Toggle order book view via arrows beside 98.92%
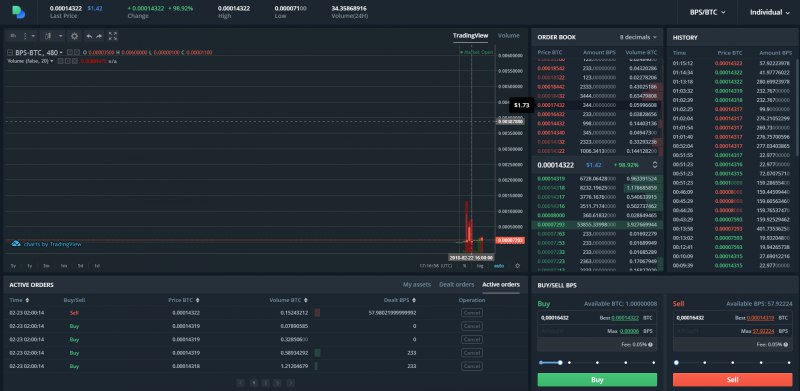 [655, 165]
